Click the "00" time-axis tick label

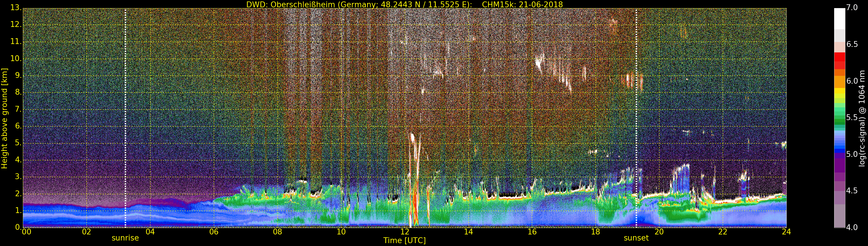coord(26,232)
